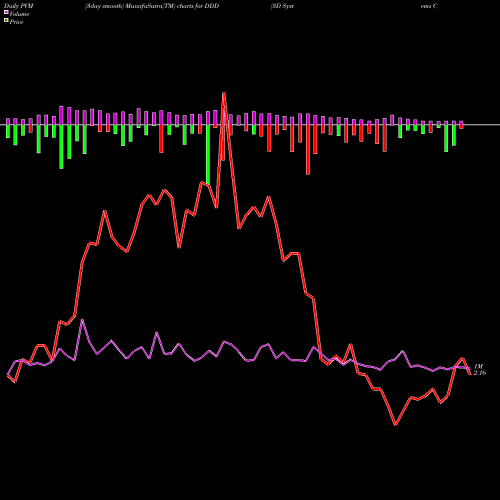500x500 pixels.
Task: Click the tallest peak of the purple volume line
Action: click(82, 320)
